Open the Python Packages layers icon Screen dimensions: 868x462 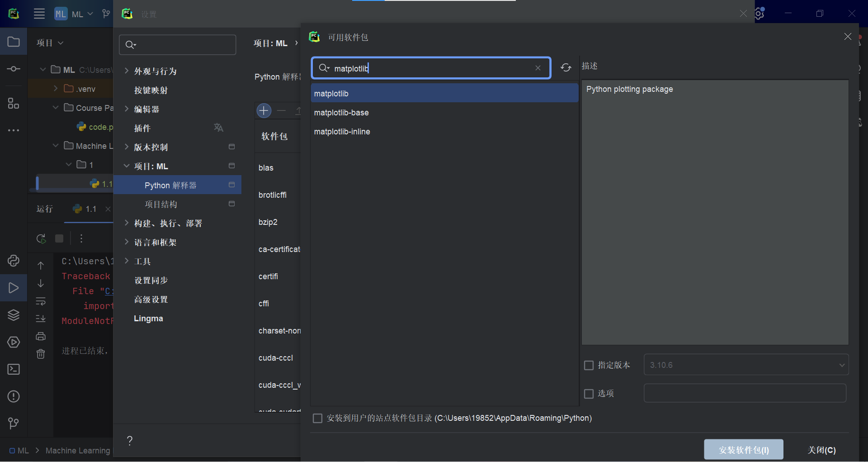coord(14,315)
